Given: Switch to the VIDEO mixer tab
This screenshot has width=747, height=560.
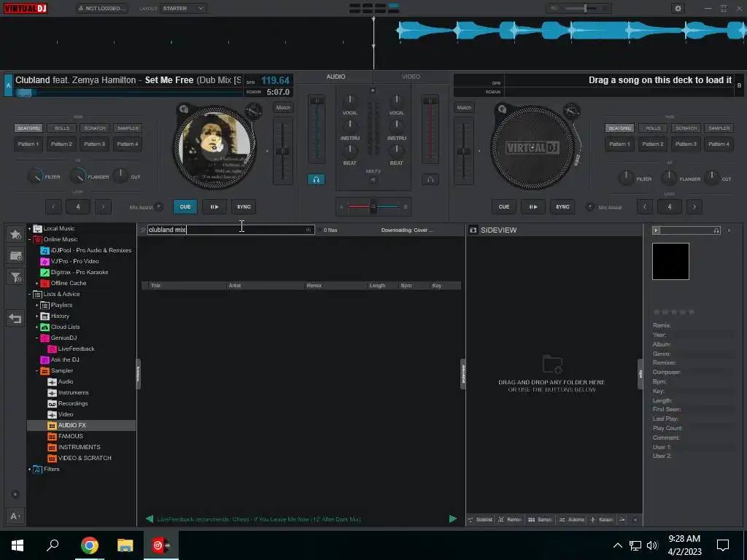Looking at the screenshot, I should [411, 77].
